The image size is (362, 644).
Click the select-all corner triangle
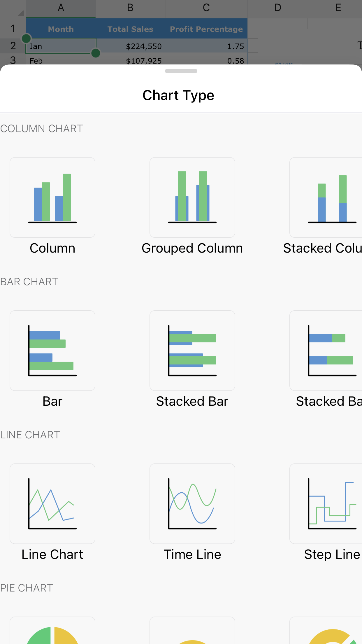pos(20,13)
